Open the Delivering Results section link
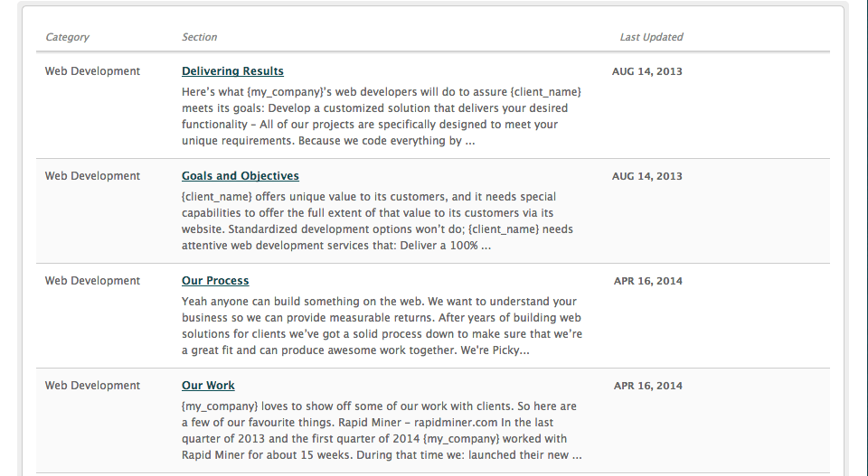868x476 pixels. click(x=232, y=71)
